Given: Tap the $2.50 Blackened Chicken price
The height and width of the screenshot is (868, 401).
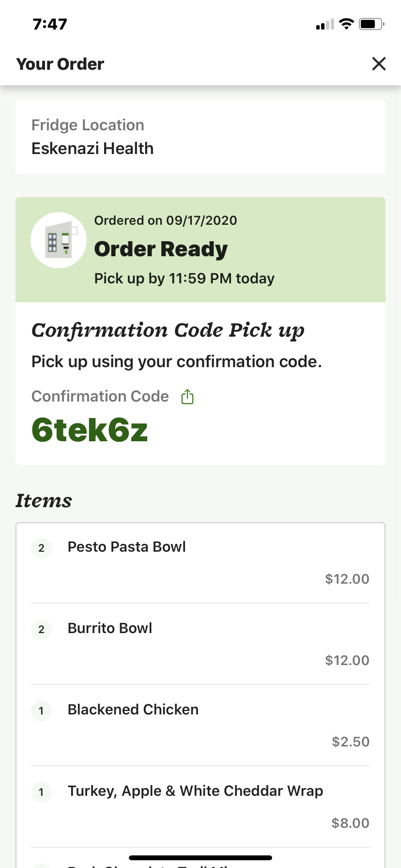Looking at the screenshot, I should pos(351,742).
